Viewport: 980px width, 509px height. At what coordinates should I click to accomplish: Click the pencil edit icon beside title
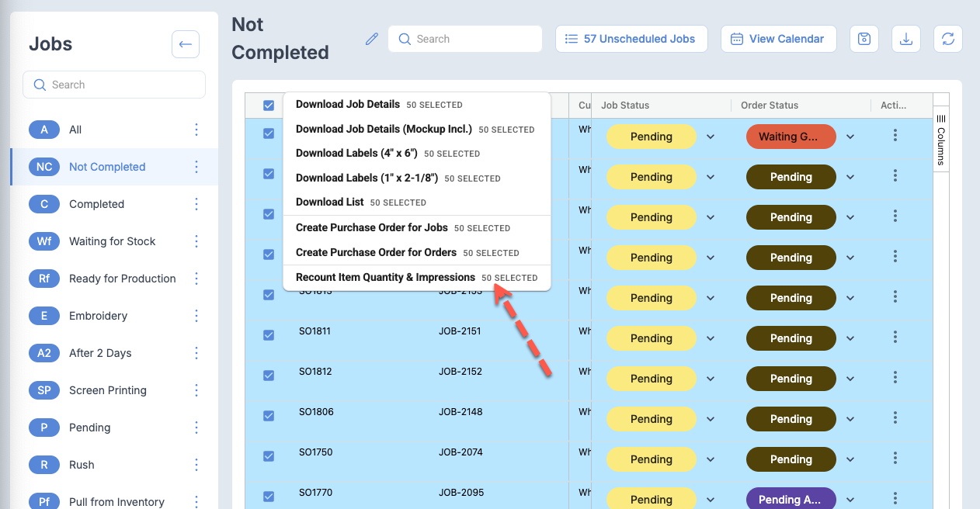click(372, 39)
